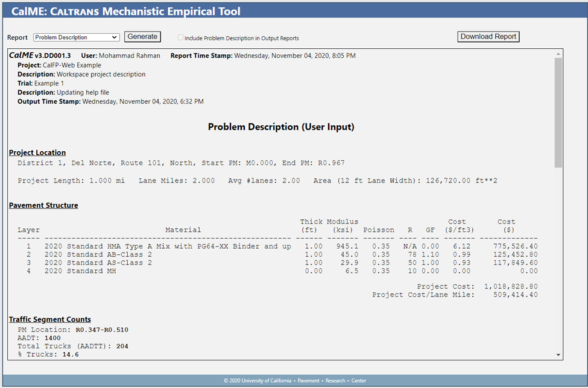Click the Traffic Segment Counts heading
The width and height of the screenshot is (588, 388).
[50, 319]
